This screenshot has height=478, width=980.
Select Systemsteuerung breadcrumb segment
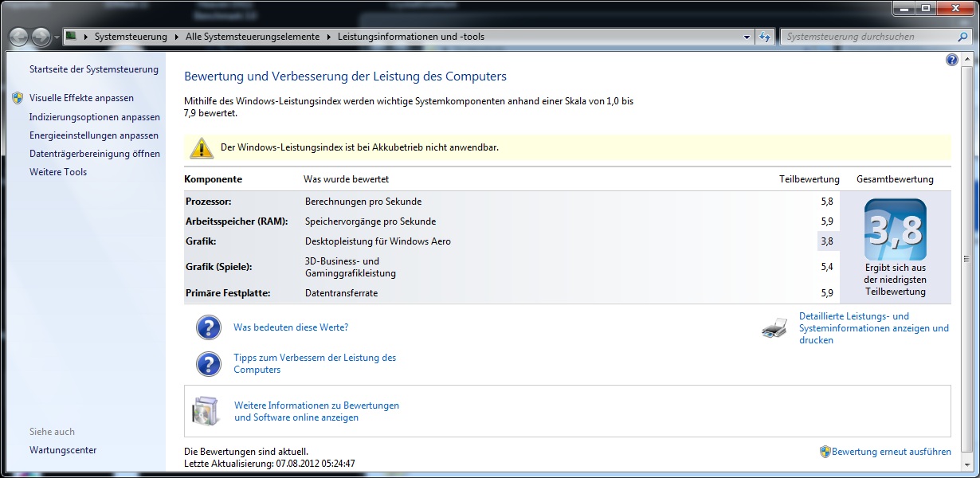131,37
